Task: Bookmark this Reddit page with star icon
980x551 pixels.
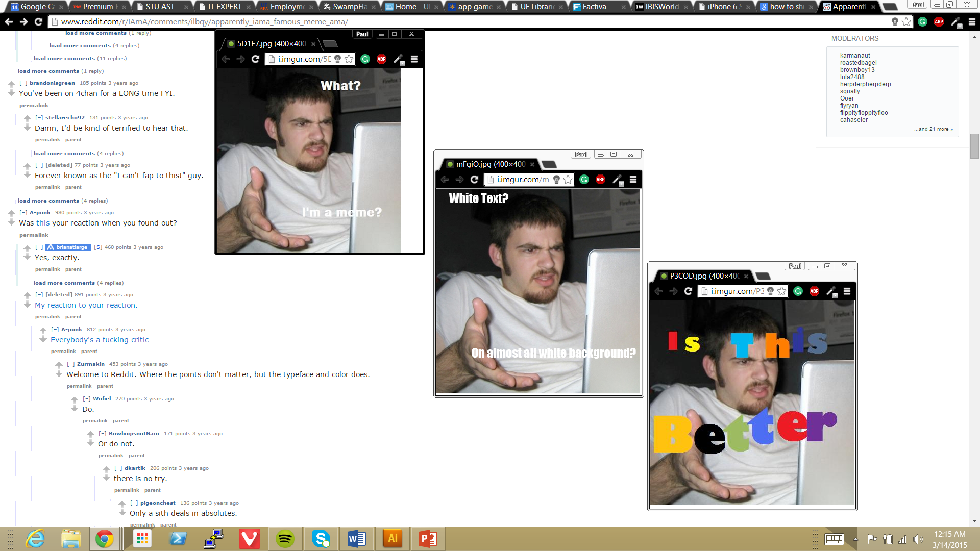Action: [906, 22]
